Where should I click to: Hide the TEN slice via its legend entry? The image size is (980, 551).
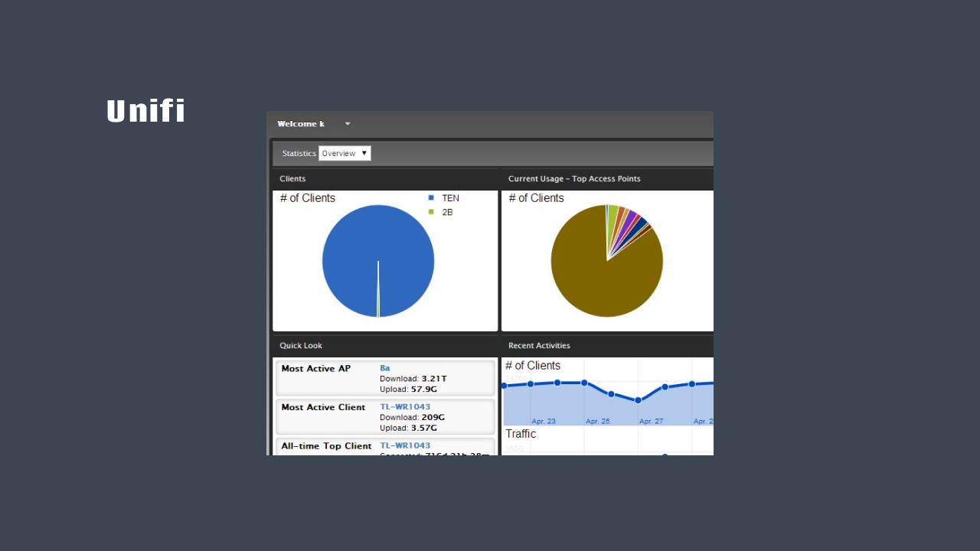point(446,197)
